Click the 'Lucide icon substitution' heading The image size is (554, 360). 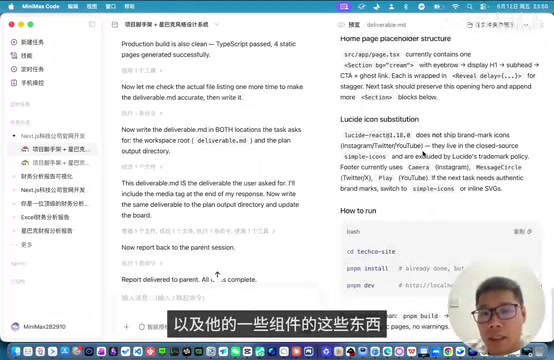point(379,119)
